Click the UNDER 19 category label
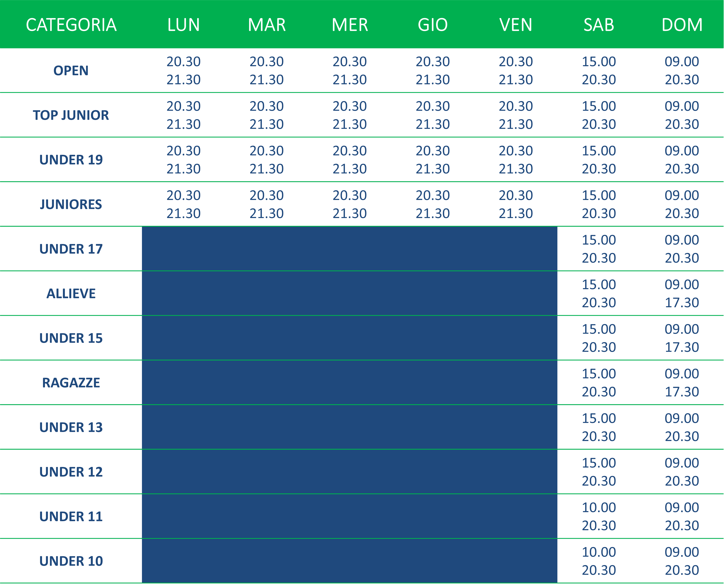The image size is (724, 588). [x=71, y=160]
